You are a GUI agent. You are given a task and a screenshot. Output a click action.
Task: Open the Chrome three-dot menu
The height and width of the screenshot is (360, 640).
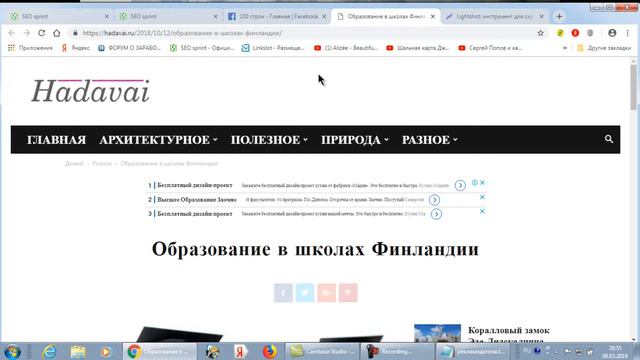627,33
